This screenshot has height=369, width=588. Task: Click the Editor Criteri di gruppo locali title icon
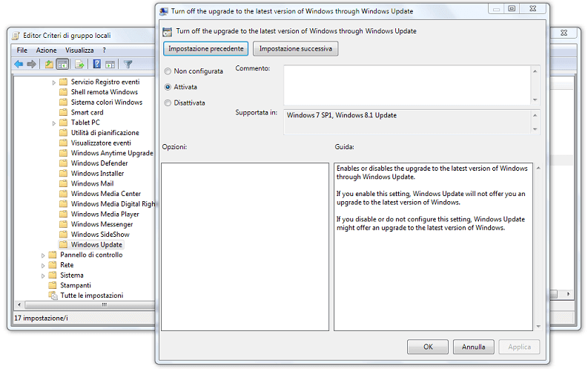point(16,36)
